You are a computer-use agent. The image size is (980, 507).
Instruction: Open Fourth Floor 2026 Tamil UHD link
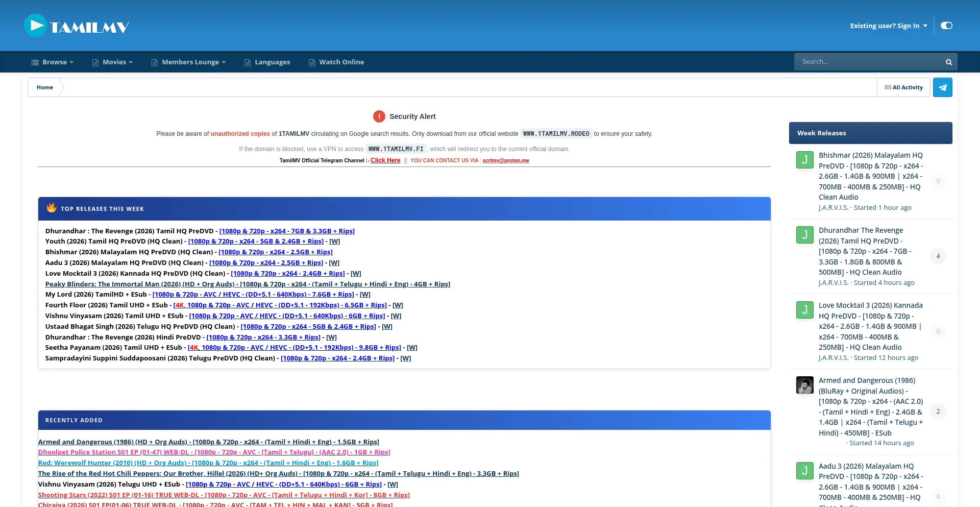click(x=280, y=305)
